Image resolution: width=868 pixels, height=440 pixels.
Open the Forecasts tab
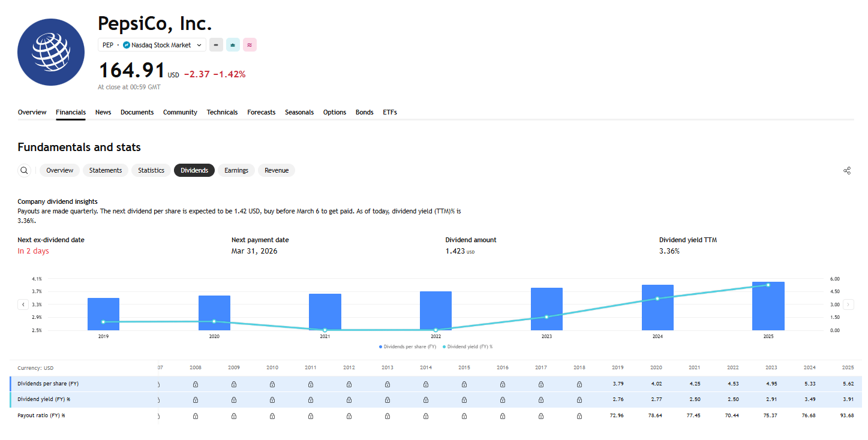[261, 112]
